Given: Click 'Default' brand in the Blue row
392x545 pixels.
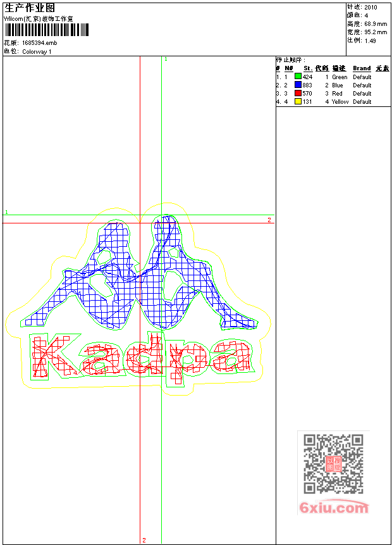Looking at the screenshot, I should point(362,85).
